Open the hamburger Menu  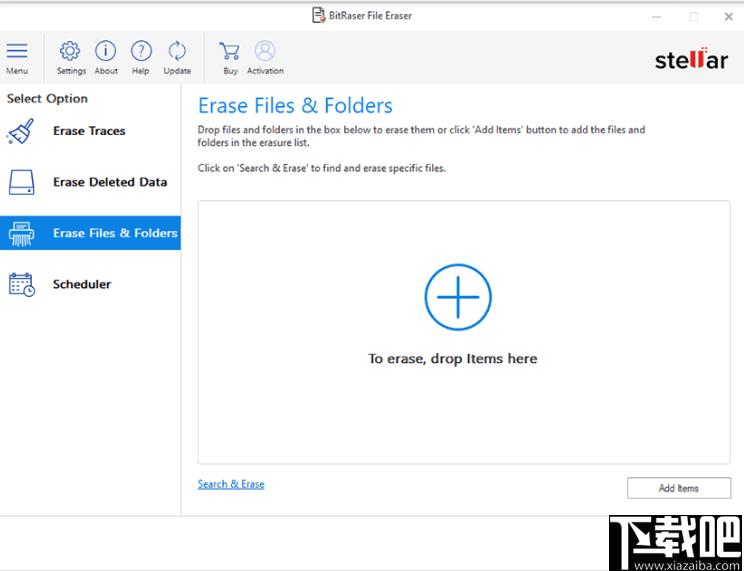click(17, 51)
